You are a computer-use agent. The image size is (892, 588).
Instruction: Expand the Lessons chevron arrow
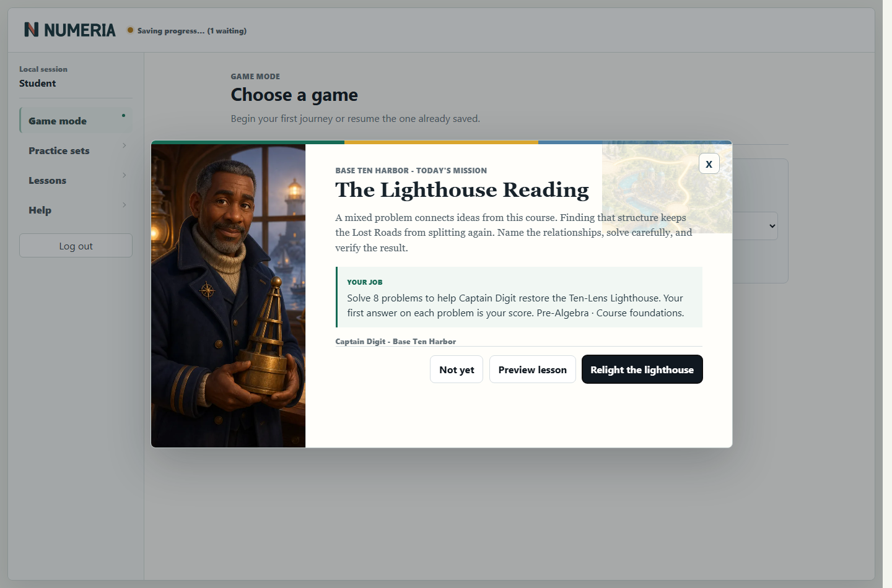click(x=125, y=175)
